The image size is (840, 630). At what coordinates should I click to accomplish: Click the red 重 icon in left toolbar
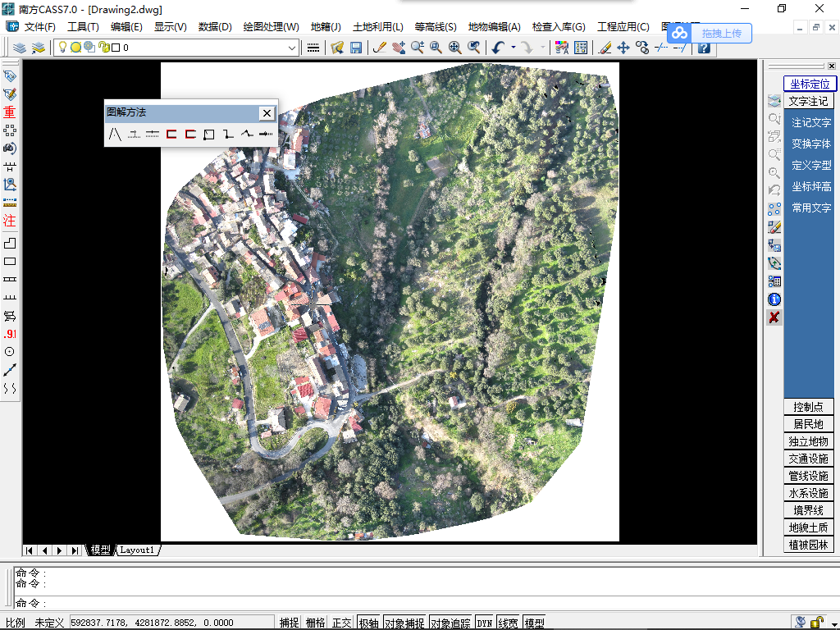point(10,112)
